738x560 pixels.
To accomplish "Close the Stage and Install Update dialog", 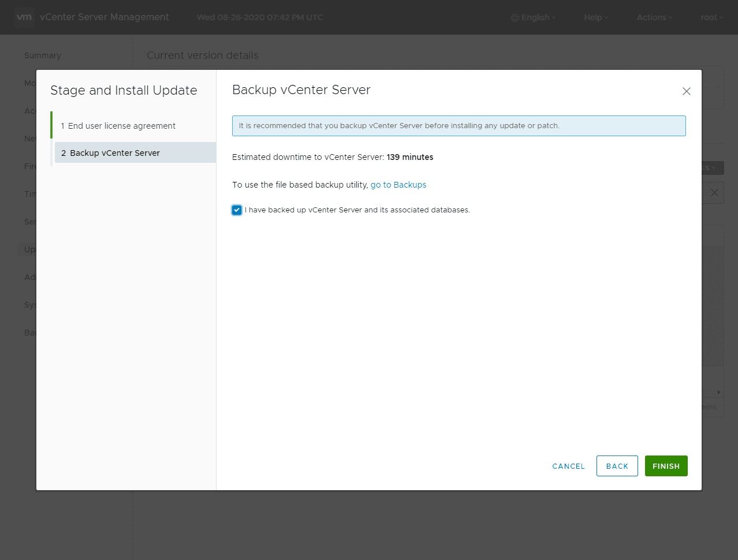I will pyautogui.click(x=686, y=91).
